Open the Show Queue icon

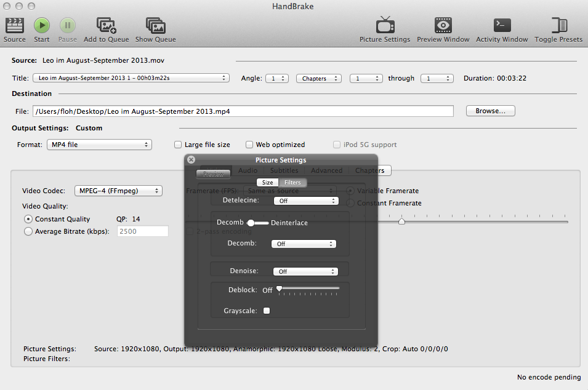(x=155, y=25)
